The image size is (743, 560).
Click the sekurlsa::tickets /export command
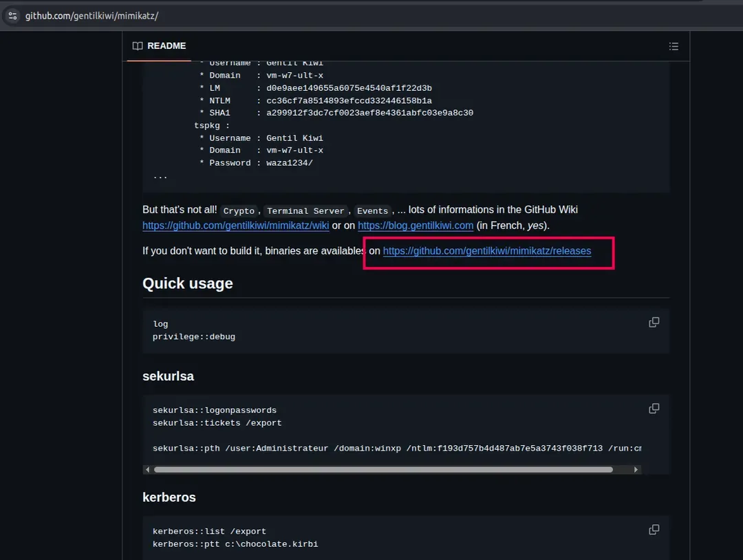[x=217, y=423]
